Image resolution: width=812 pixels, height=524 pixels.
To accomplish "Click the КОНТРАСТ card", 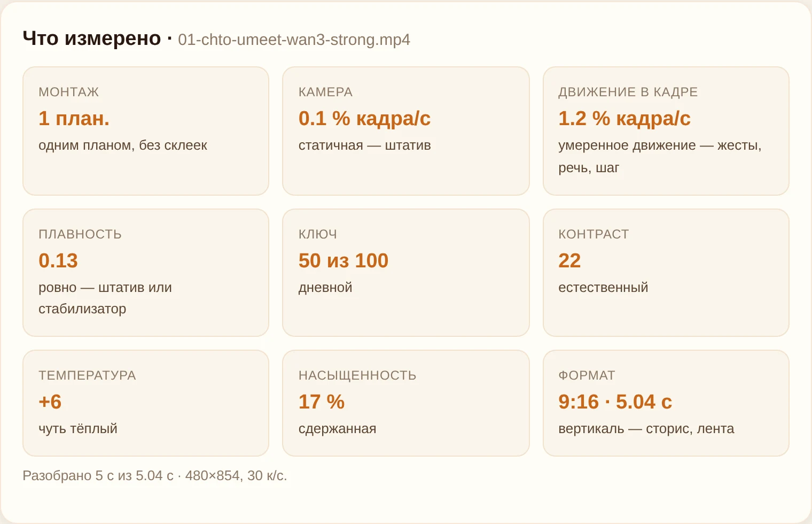I will point(666,273).
